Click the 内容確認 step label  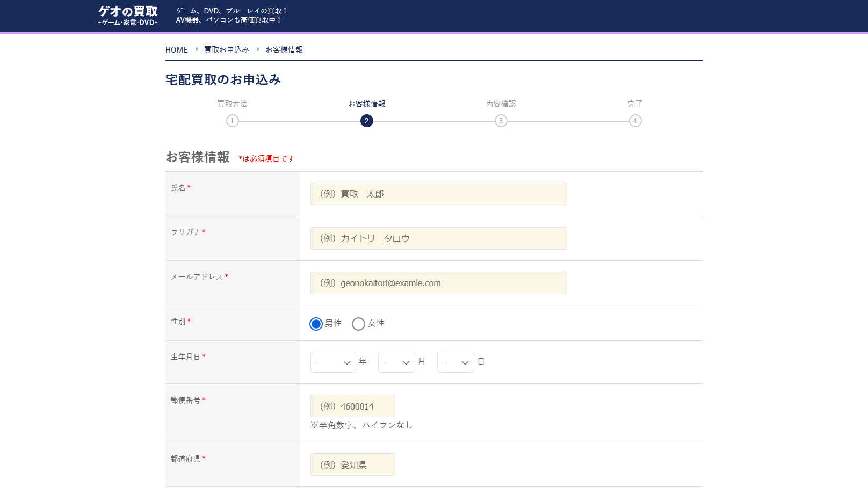501,104
